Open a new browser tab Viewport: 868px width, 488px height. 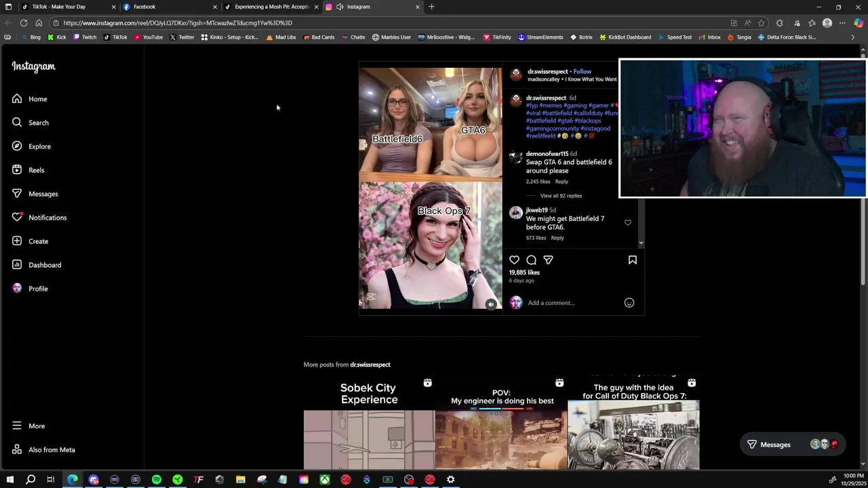pos(431,7)
